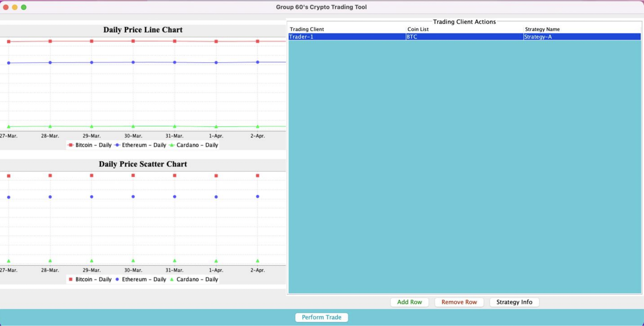644x326 pixels.
Task: Open Strategy Info dialog
Action: [514, 302]
